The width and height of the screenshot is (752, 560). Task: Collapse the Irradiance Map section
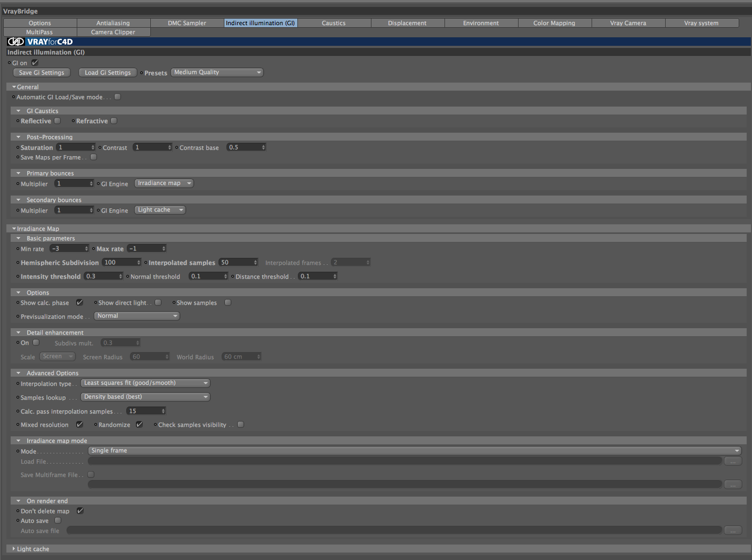pyautogui.click(x=14, y=229)
